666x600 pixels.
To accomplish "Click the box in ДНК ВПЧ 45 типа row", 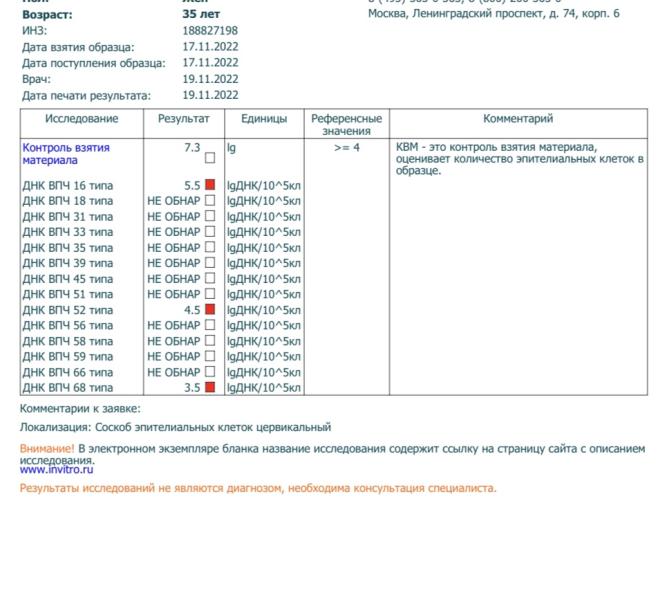I will (210, 278).
